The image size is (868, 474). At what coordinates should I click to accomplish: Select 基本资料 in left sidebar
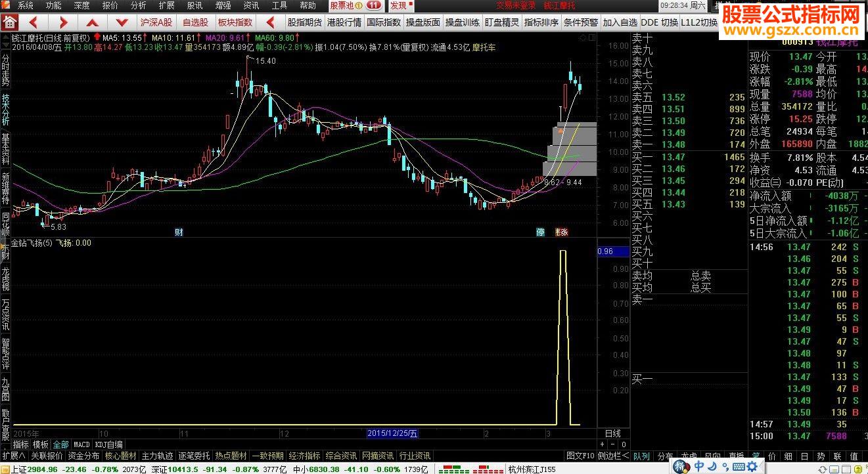[x=5, y=150]
